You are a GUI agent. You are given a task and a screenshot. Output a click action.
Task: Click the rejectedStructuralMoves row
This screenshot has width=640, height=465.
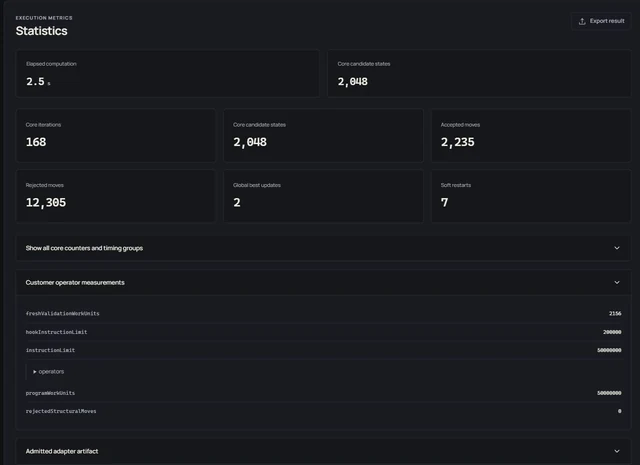pos(323,411)
